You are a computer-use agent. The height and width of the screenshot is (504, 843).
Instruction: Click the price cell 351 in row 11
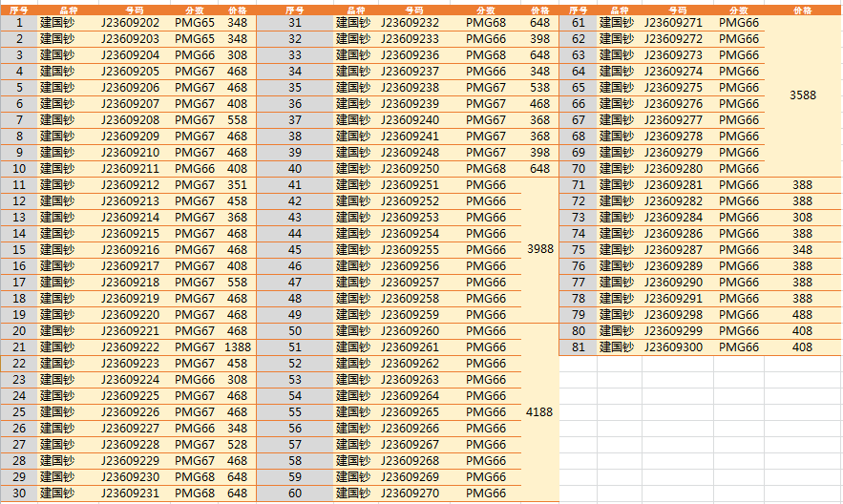(238, 185)
